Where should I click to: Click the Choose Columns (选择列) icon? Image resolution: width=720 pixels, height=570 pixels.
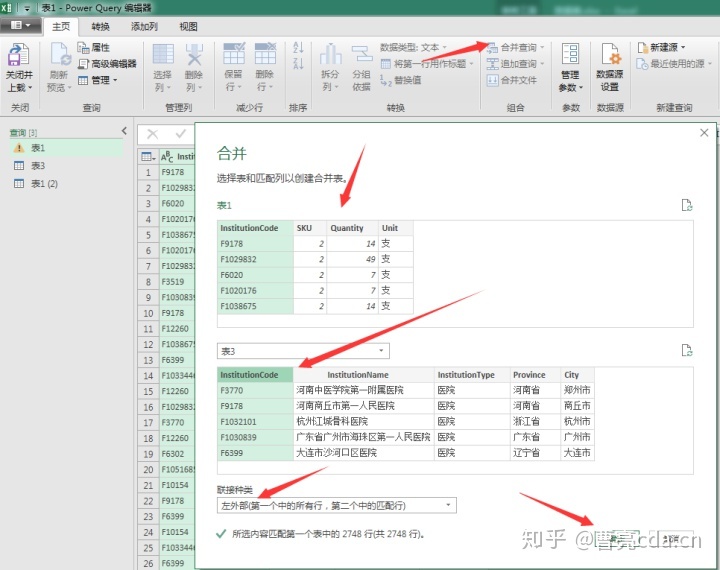pyautogui.click(x=163, y=54)
